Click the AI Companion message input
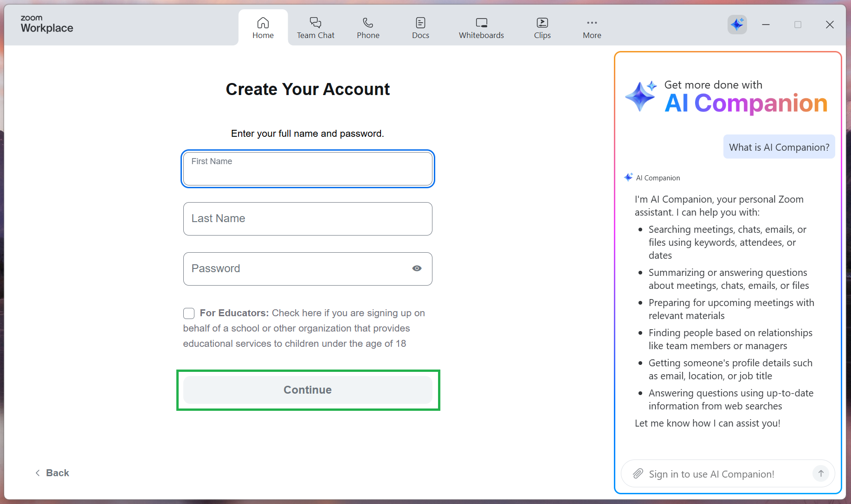This screenshot has width=851, height=504. pyautogui.click(x=728, y=474)
